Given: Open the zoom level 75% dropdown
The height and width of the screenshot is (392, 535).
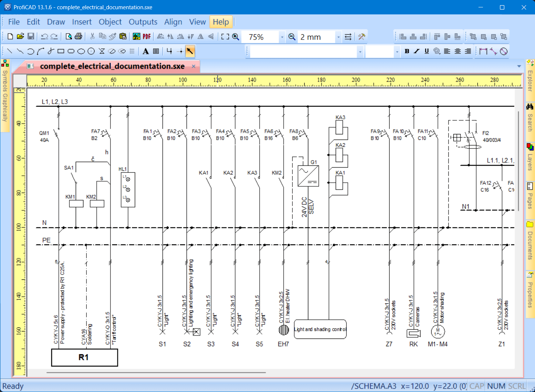Looking at the screenshot, I should [x=282, y=37].
